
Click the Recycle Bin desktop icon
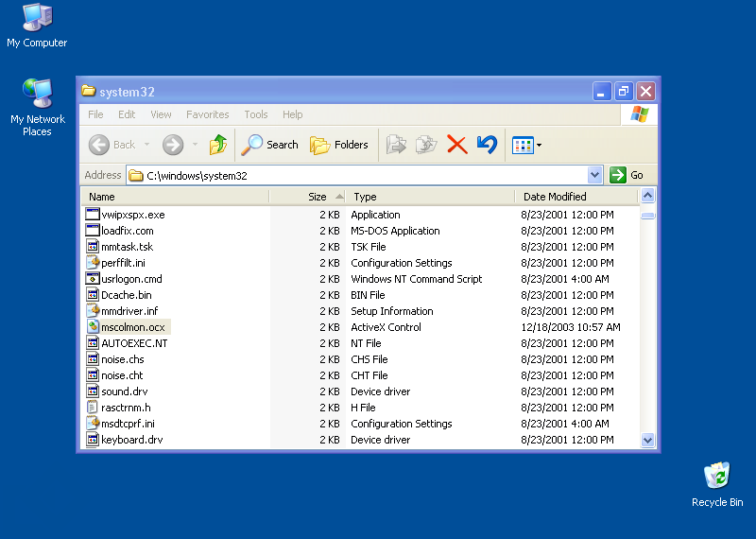point(717,477)
